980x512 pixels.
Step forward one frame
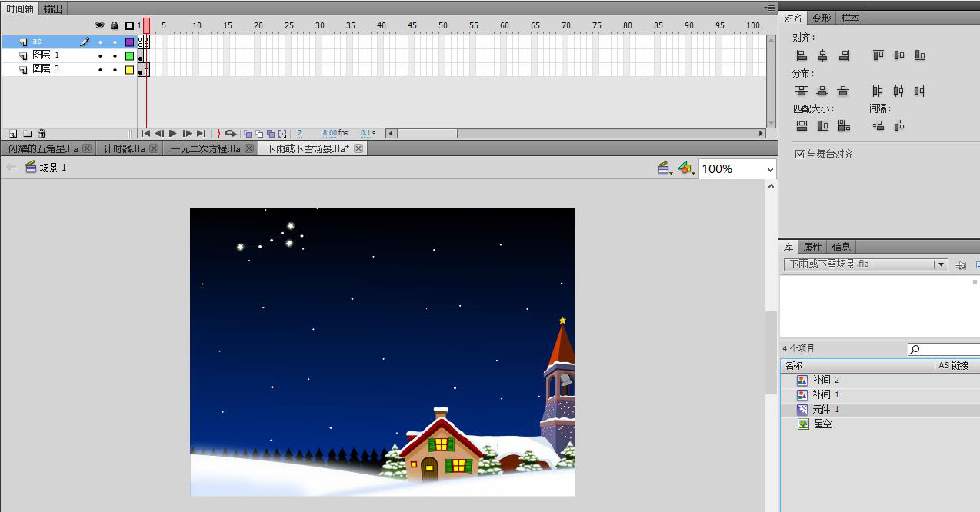[187, 134]
